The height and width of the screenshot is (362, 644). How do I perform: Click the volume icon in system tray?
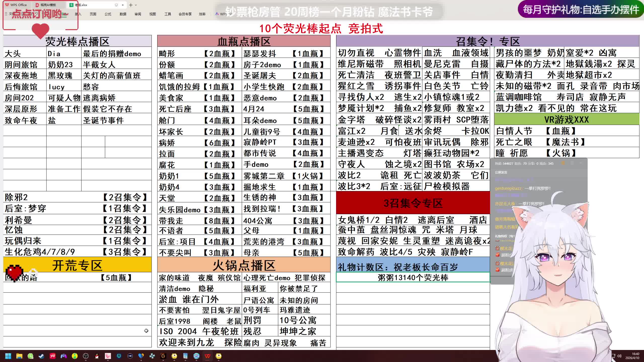pyautogui.click(x=619, y=356)
